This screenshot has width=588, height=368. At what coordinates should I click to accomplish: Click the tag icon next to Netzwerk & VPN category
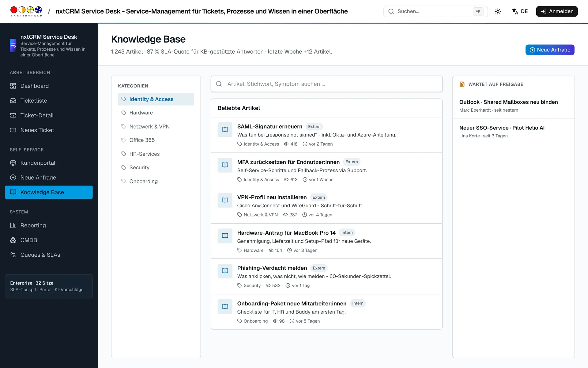(x=124, y=127)
